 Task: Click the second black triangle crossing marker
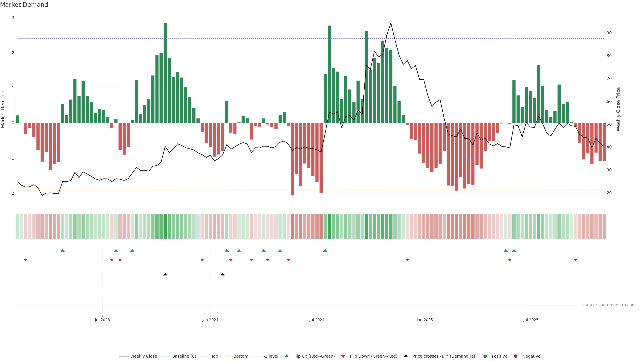click(x=223, y=274)
